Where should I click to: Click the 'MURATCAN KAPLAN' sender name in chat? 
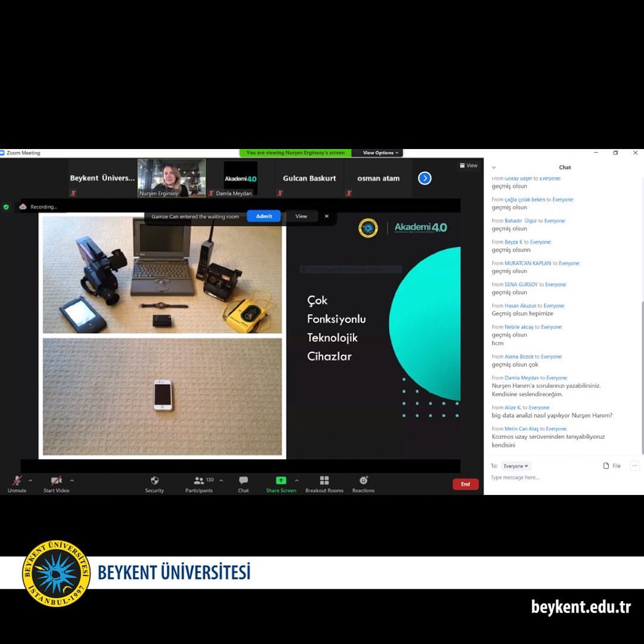pos(528,264)
